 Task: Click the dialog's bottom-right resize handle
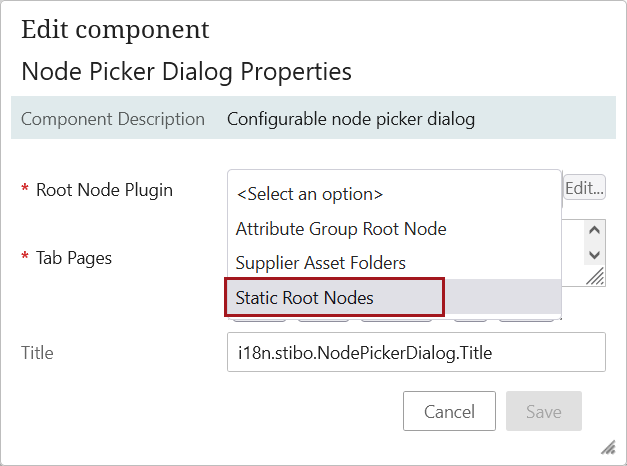[x=607, y=446]
